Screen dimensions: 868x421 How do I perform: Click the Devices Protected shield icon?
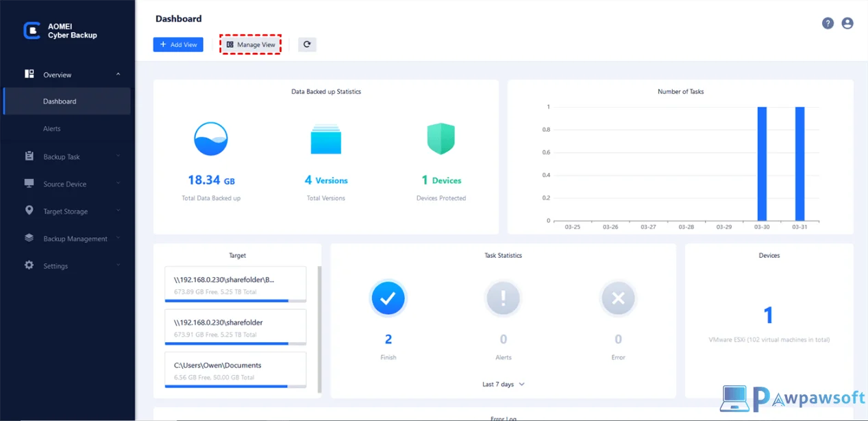441,139
